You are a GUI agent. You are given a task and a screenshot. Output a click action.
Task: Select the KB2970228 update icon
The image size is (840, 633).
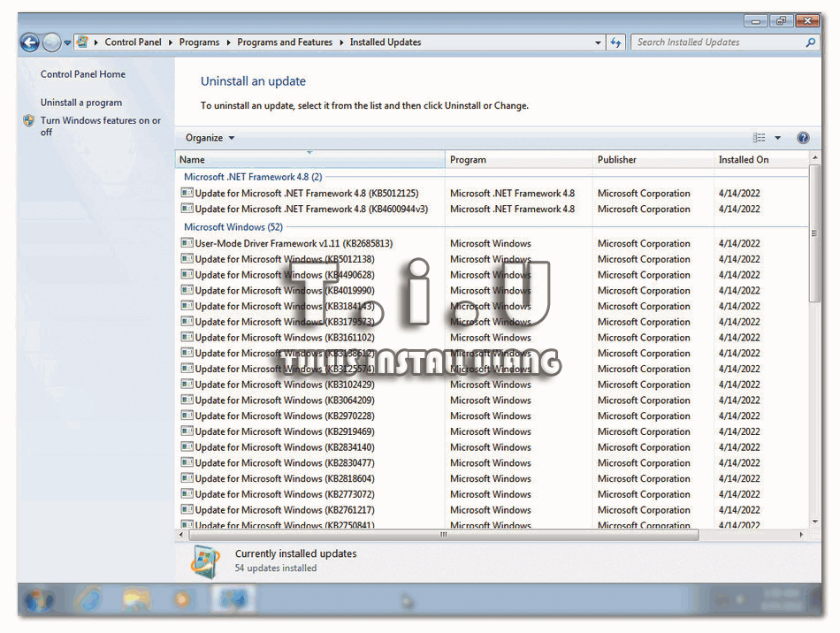[x=187, y=416]
